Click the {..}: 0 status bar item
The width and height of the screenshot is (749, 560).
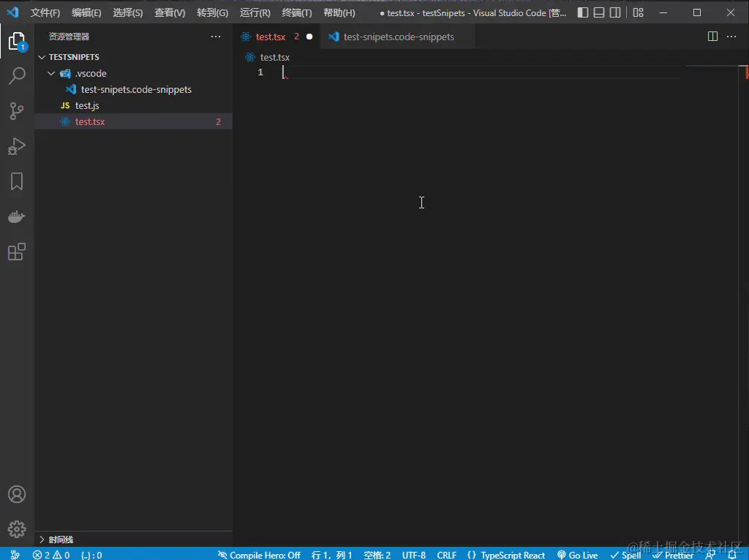click(x=91, y=555)
